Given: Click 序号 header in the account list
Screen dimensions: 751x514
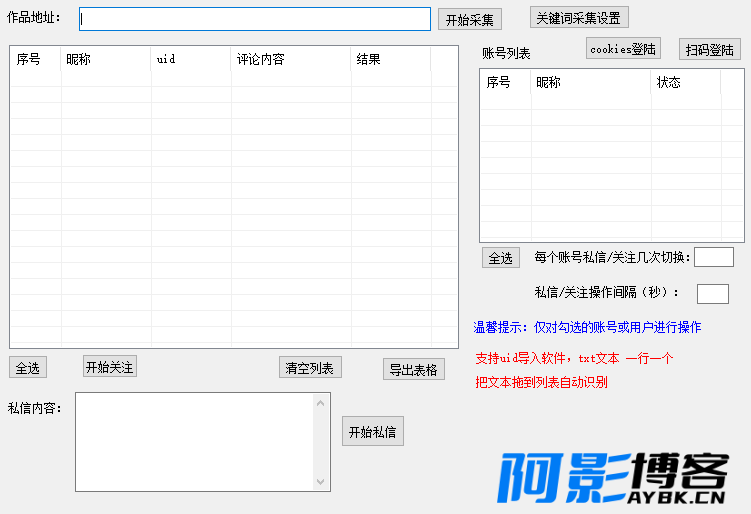Looking at the screenshot, I should [x=506, y=82].
